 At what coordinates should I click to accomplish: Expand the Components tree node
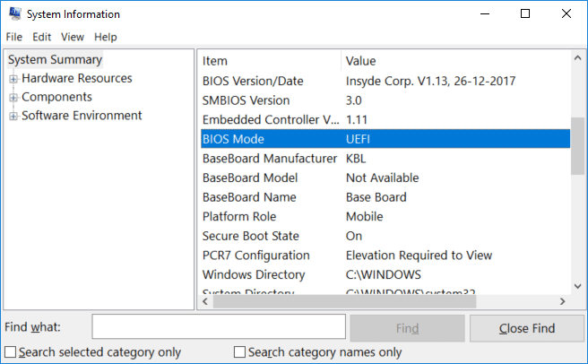[x=13, y=98]
